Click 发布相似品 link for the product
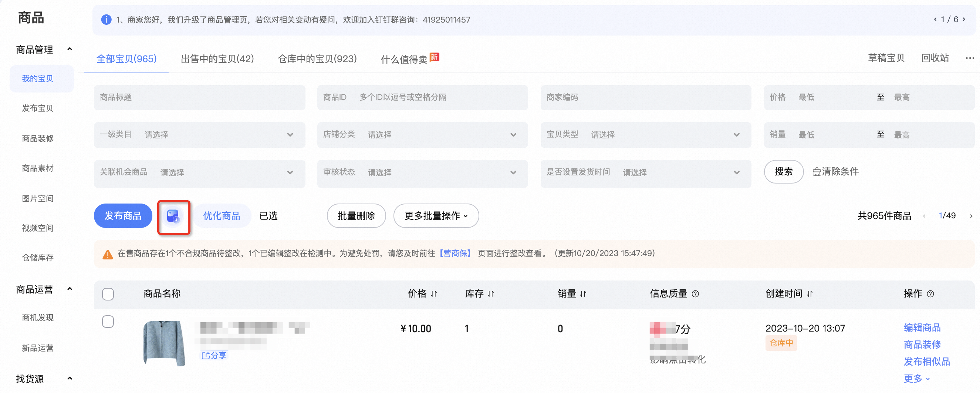980x393 pixels. coord(927,362)
